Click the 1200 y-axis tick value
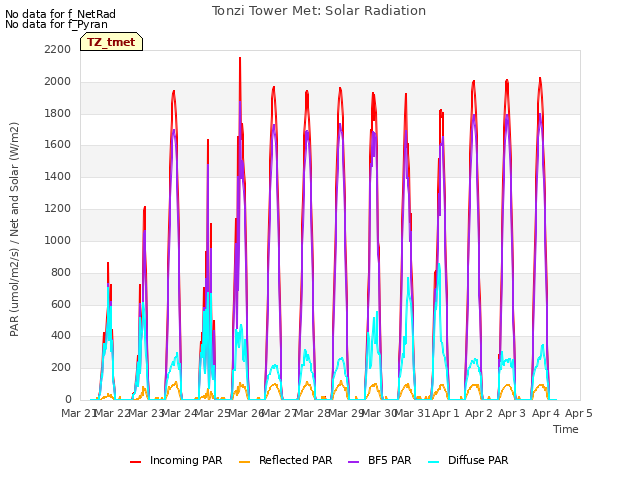 coord(58,208)
